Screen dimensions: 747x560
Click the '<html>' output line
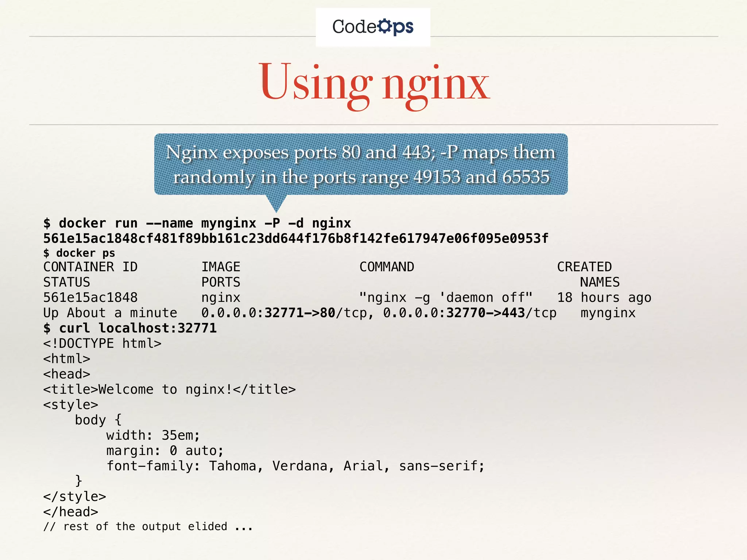click(67, 359)
